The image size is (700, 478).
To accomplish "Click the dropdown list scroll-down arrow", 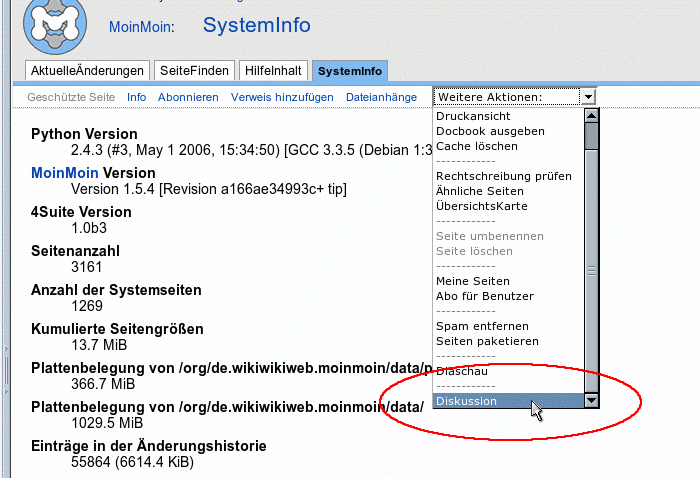I will tap(591, 401).
